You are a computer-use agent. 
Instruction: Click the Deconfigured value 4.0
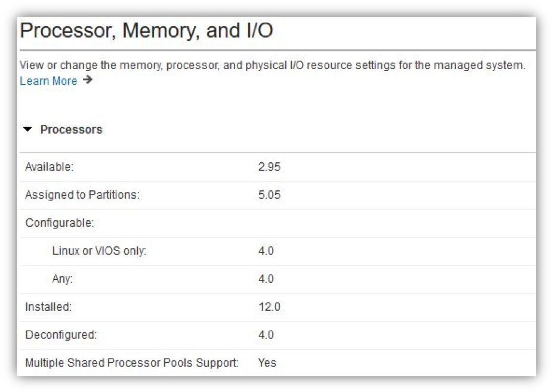[x=266, y=335]
